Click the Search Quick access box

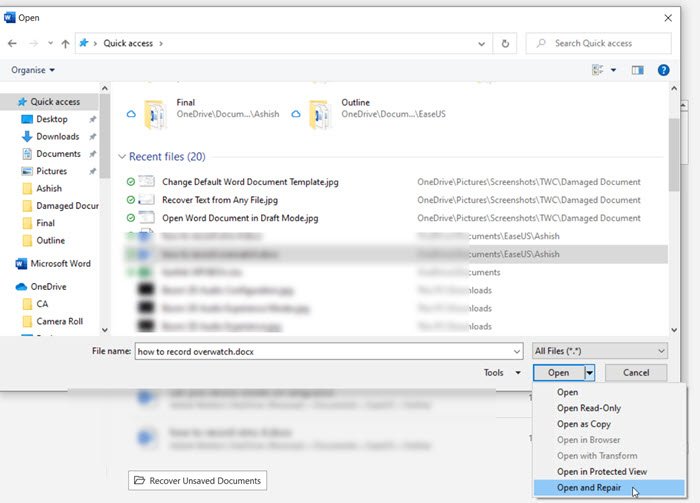tap(599, 43)
